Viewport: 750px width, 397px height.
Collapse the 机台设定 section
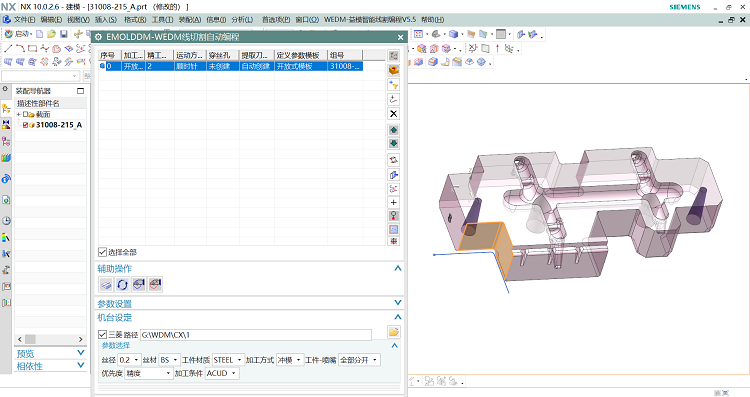[397, 317]
